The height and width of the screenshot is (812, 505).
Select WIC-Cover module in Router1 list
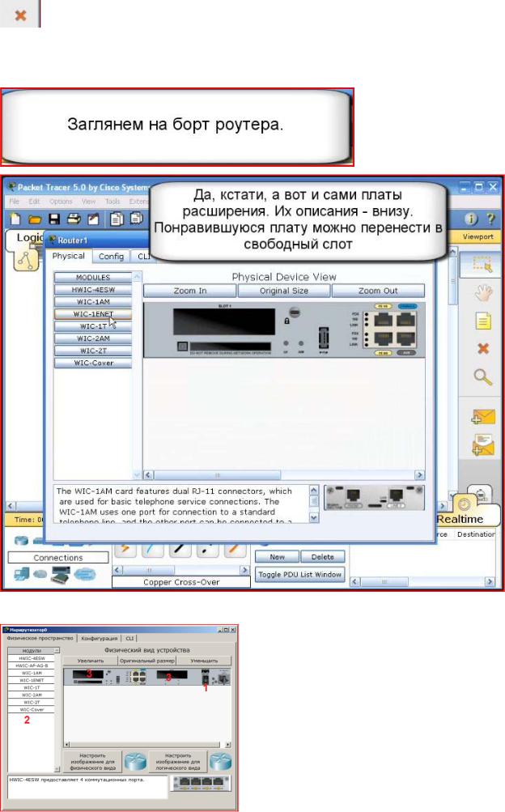click(93, 363)
